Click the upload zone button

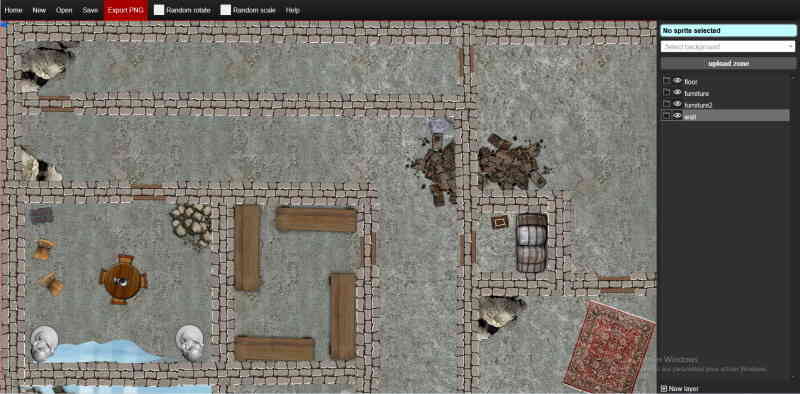pyautogui.click(x=728, y=63)
